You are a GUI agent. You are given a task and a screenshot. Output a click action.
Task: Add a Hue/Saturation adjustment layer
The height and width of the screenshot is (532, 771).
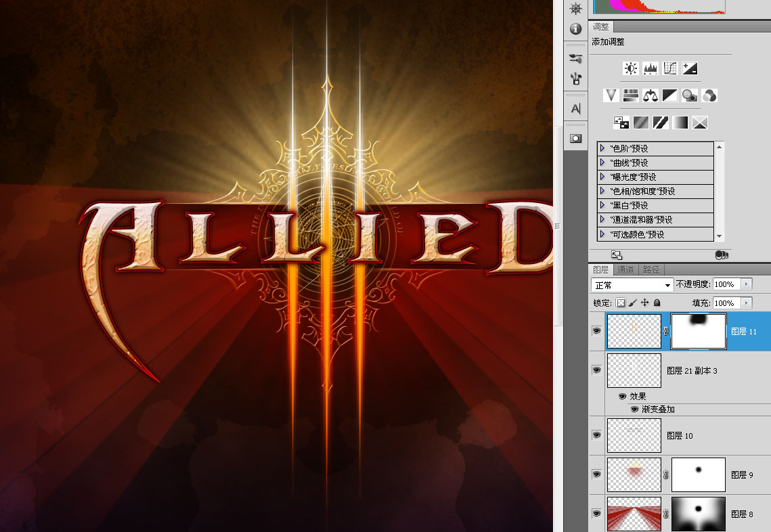point(630,95)
